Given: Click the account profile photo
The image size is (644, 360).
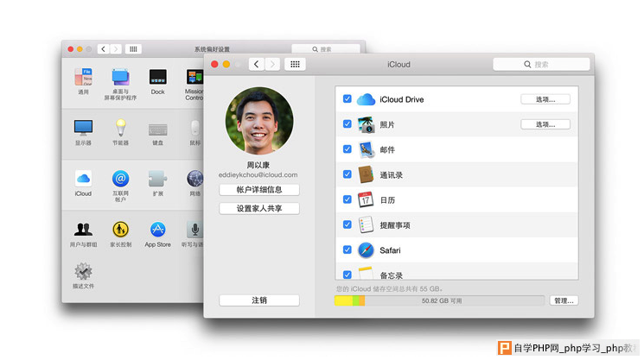Looking at the screenshot, I should (x=259, y=120).
